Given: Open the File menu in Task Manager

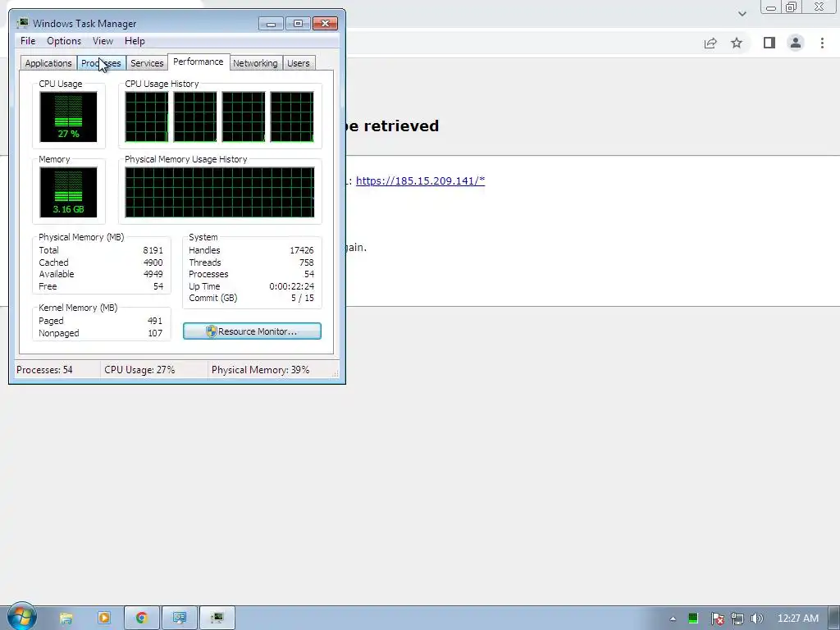Looking at the screenshot, I should coord(28,41).
